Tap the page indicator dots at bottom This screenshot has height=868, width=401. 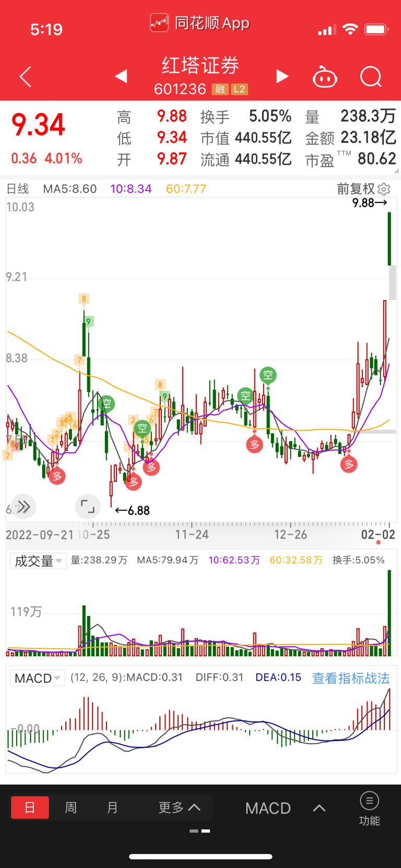[200, 831]
